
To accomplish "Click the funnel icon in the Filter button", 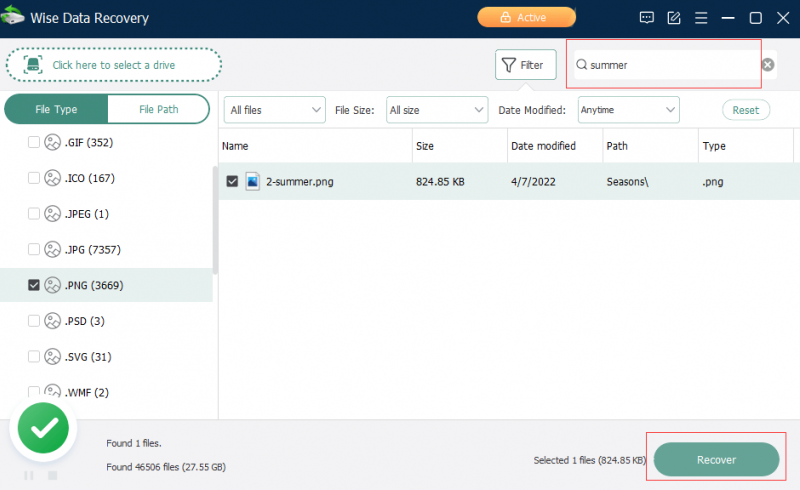I will pyautogui.click(x=508, y=65).
